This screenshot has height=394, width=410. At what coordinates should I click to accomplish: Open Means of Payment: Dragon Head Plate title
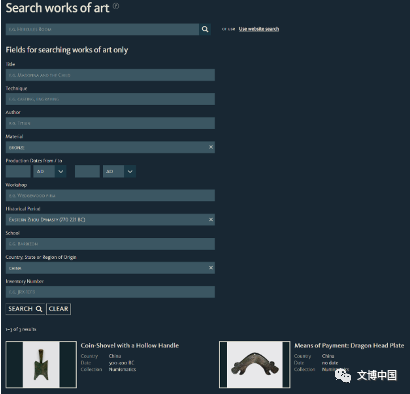(x=349, y=345)
